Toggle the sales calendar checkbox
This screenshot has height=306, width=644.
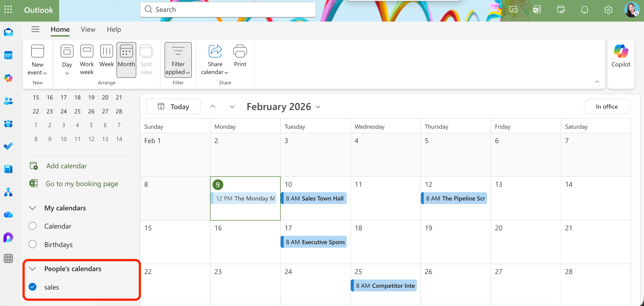[x=32, y=287]
